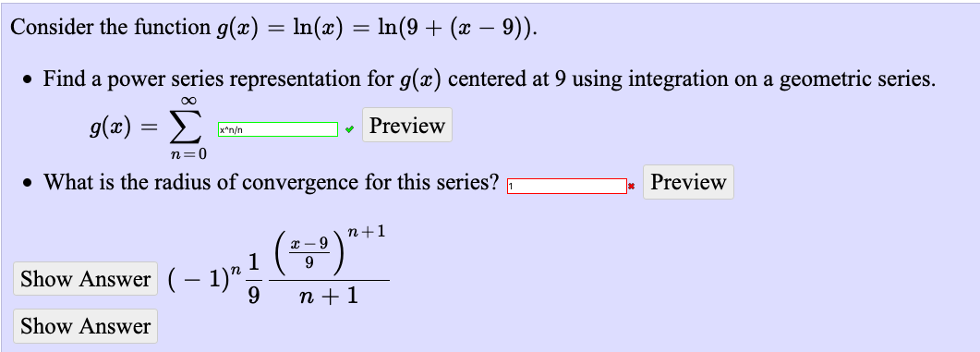Click the n+1 denominator in the answer
This screenshot has width=980, height=352.
(328, 295)
